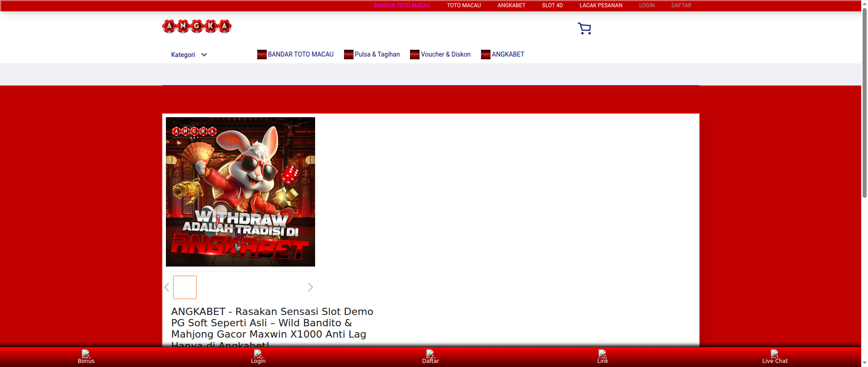Show next product image with right arrow
Viewport: 868px width, 367px height.
tap(310, 287)
